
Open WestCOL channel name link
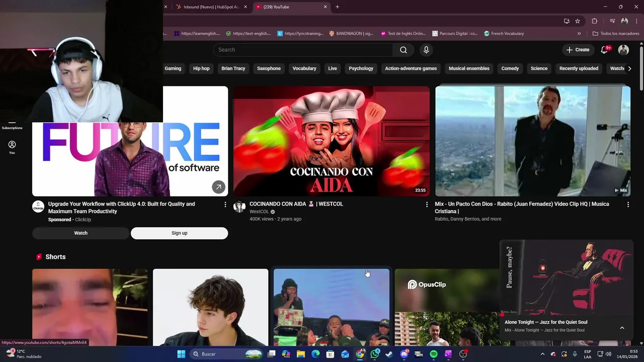point(259,212)
